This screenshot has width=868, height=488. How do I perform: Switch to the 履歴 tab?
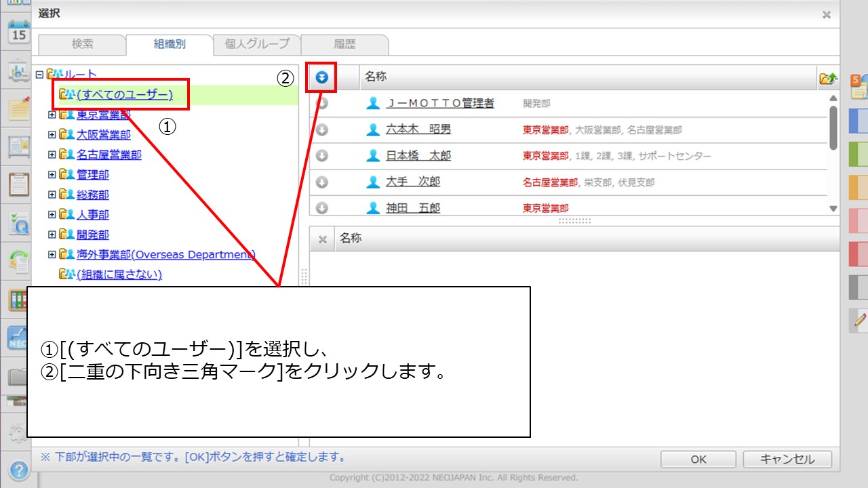(344, 44)
